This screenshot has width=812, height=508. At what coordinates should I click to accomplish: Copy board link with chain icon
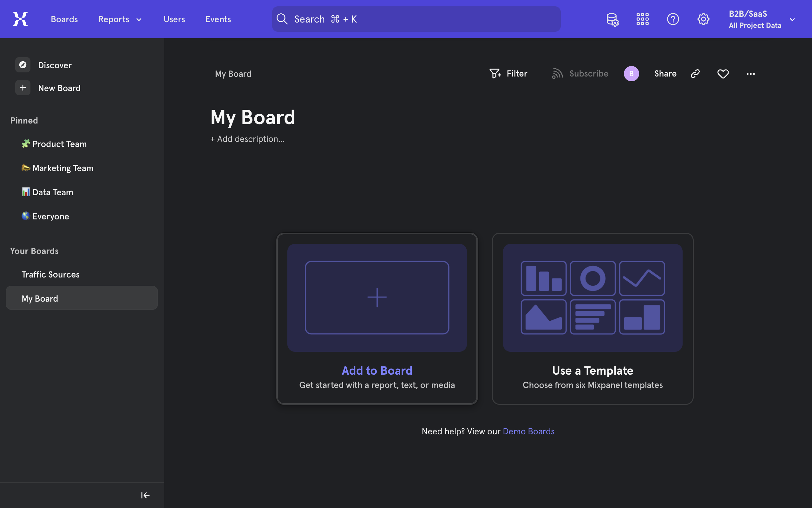pyautogui.click(x=695, y=74)
